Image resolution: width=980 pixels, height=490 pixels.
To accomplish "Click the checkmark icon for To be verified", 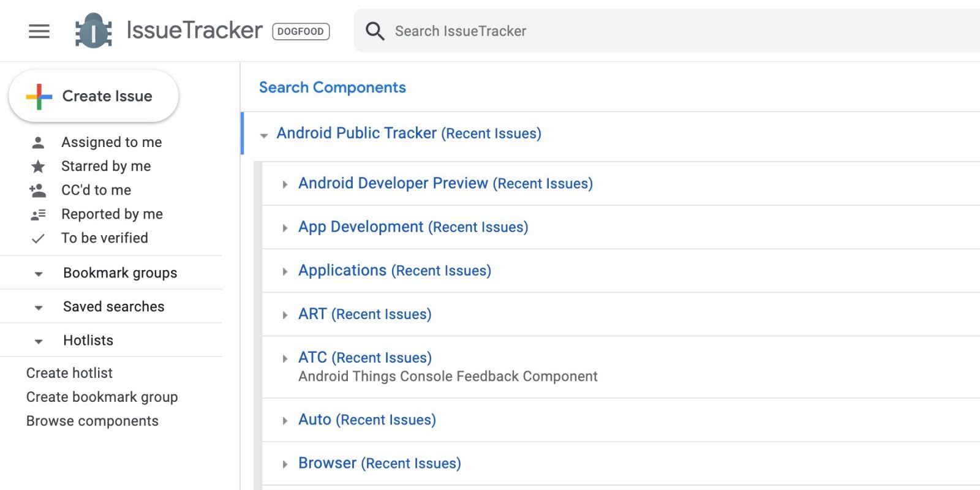I will (38, 238).
